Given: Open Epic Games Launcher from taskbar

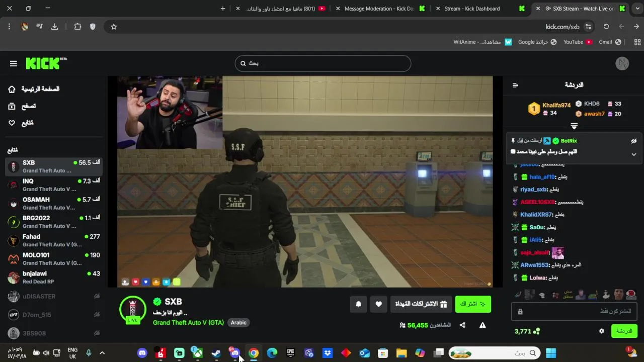Looking at the screenshot, I should click(x=290, y=353).
